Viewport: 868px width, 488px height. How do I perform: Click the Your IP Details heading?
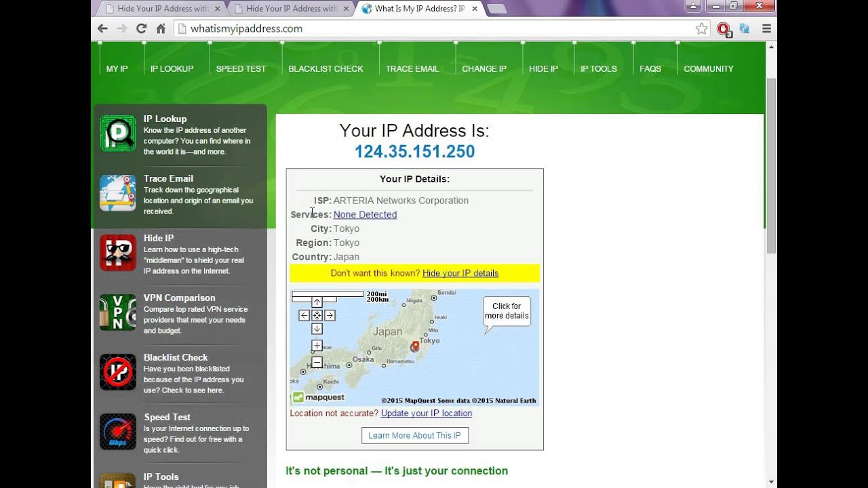(x=414, y=179)
